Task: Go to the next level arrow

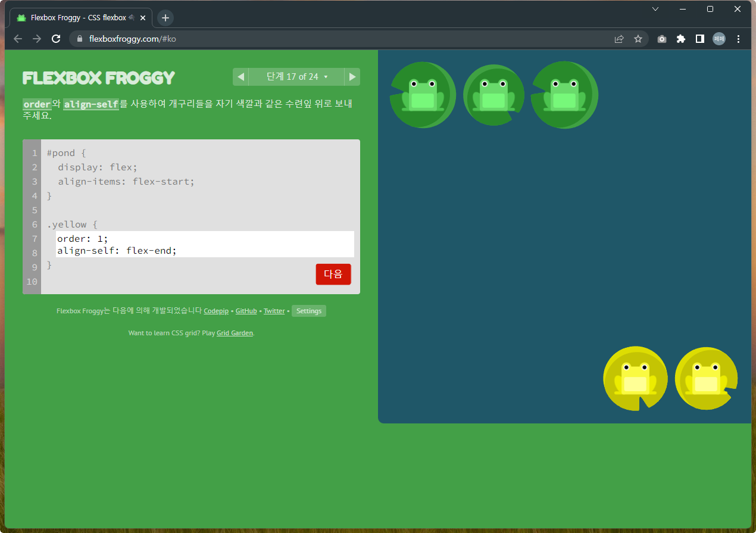Action: (x=352, y=77)
